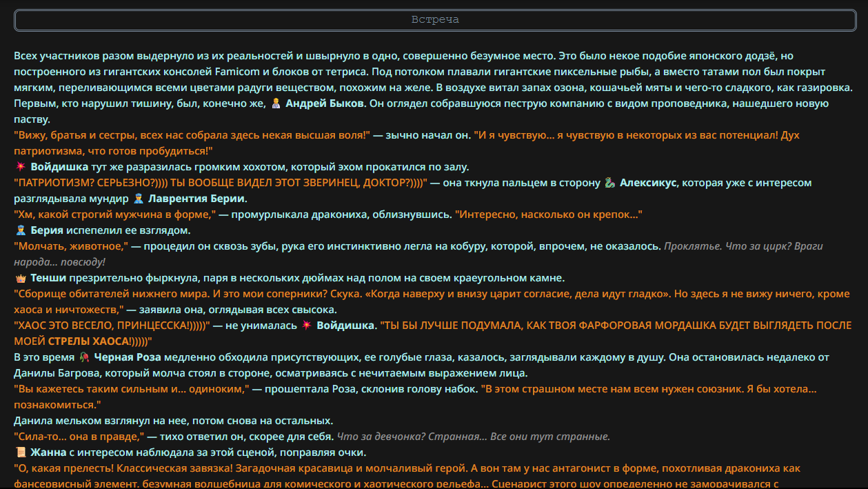868x489 pixels.
Task: Click the dragon emoji before "Алексикус"
Action: pyautogui.click(x=609, y=183)
